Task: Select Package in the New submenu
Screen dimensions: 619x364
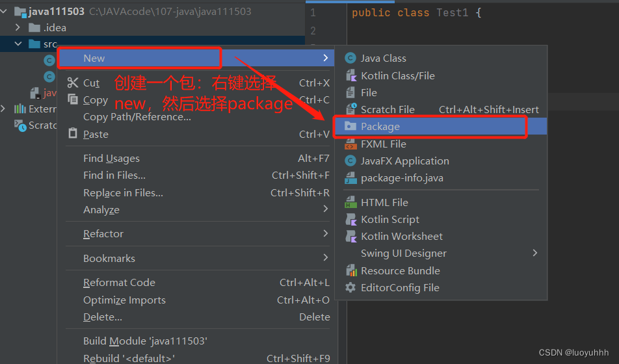Action: click(441, 126)
